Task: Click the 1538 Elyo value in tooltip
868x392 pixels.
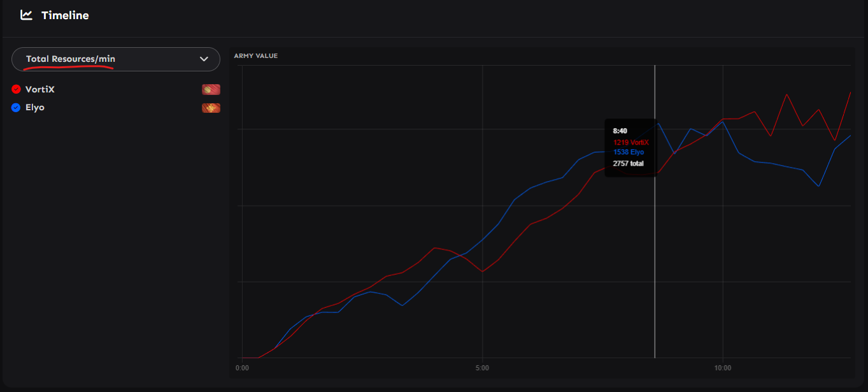Action: coord(629,152)
